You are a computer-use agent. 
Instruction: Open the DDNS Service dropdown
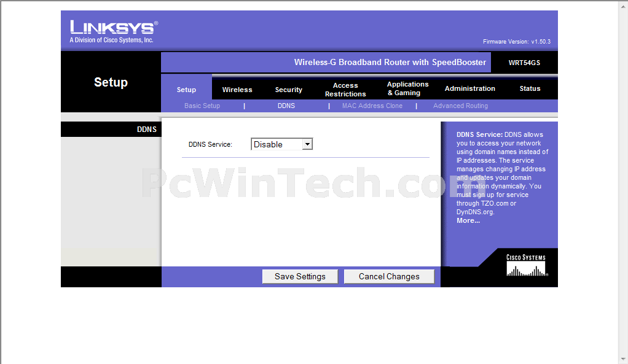coord(281,144)
